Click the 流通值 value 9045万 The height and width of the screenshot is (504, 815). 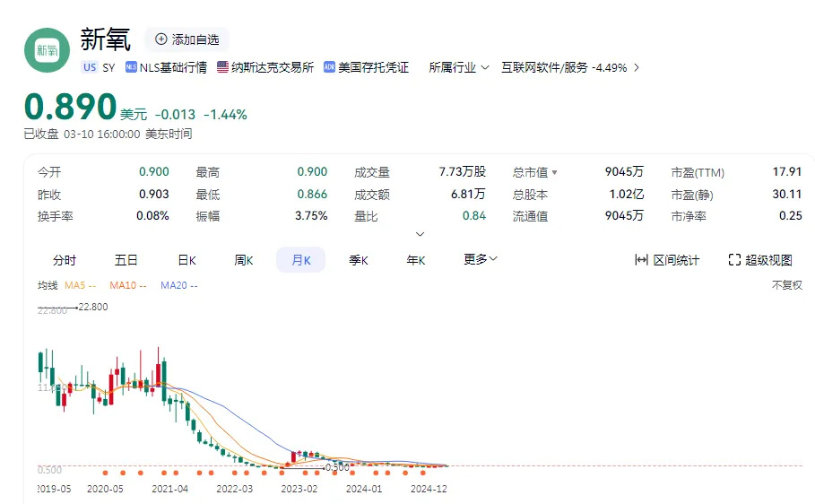624,215
